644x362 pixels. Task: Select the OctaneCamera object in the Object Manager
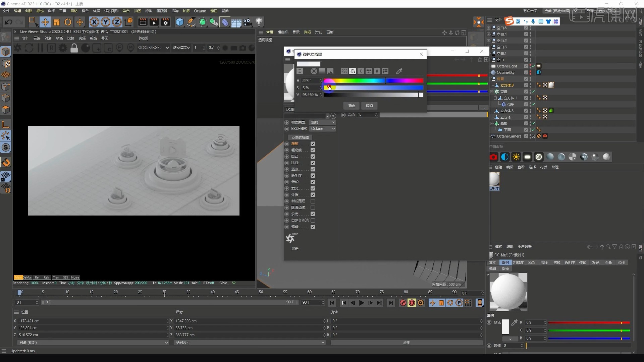[509, 136]
